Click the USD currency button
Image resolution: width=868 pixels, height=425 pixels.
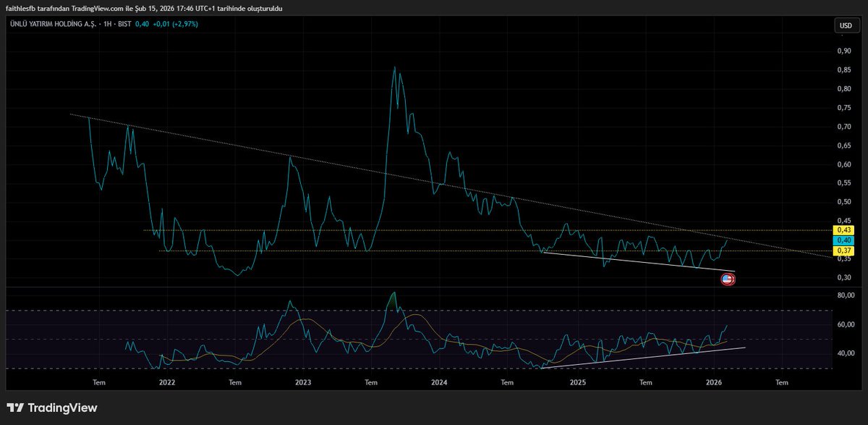(845, 25)
